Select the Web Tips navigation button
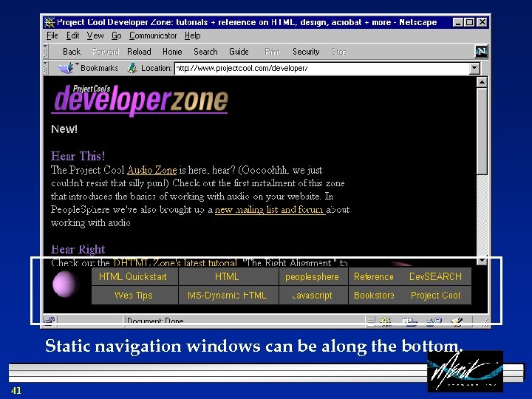The height and width of the screenshot is (399, 532). (134, 295)
